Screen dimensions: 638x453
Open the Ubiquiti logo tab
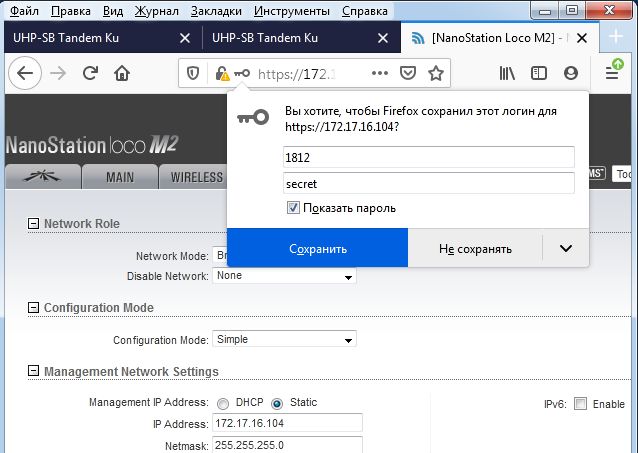[x=42, y=177]
